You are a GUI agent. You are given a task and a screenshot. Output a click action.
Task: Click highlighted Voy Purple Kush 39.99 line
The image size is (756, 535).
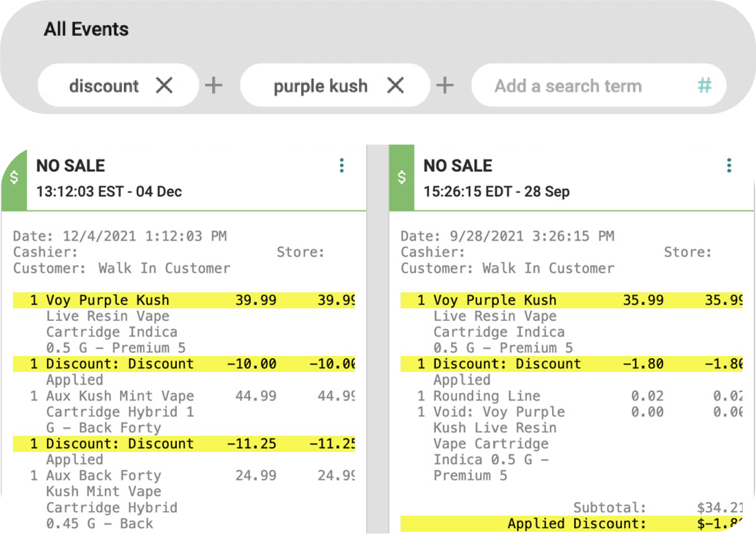(x=184, y=300)
